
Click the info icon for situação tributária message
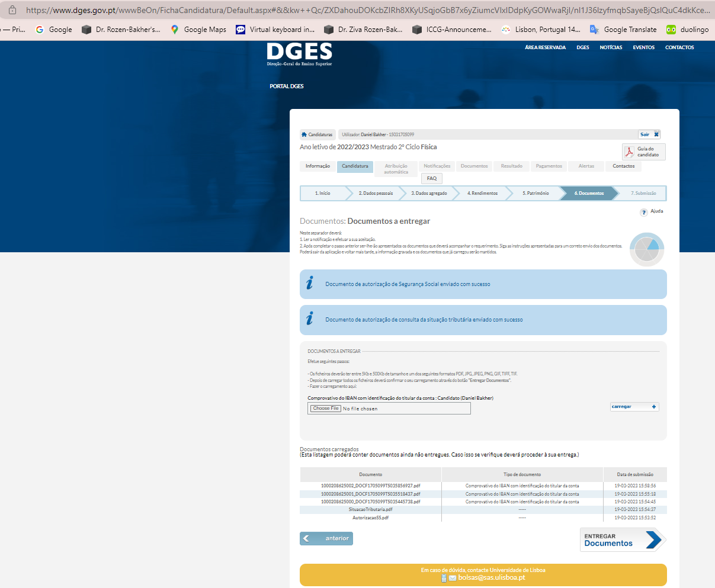pyautogui.click(x=310, y=319)
